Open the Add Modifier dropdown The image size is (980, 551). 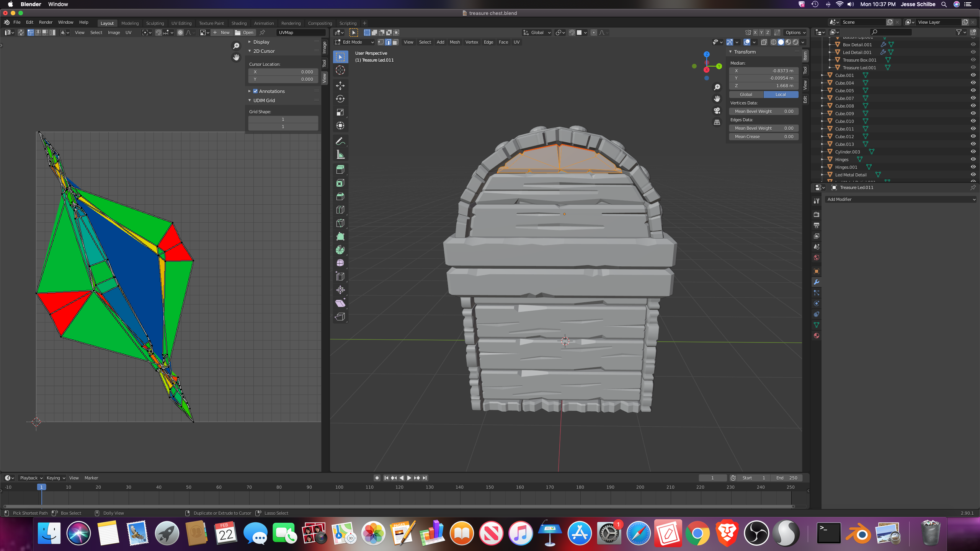click(x=900, y=199)
